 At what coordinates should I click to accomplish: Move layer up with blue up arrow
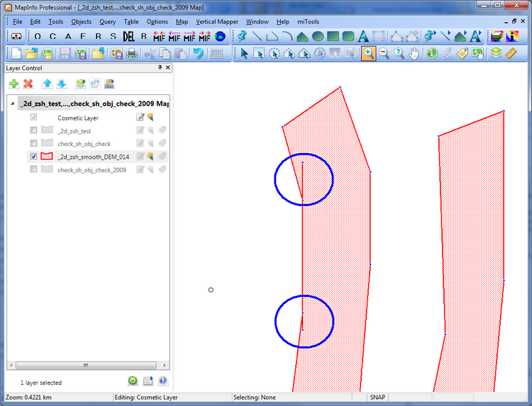coord(48,84)
